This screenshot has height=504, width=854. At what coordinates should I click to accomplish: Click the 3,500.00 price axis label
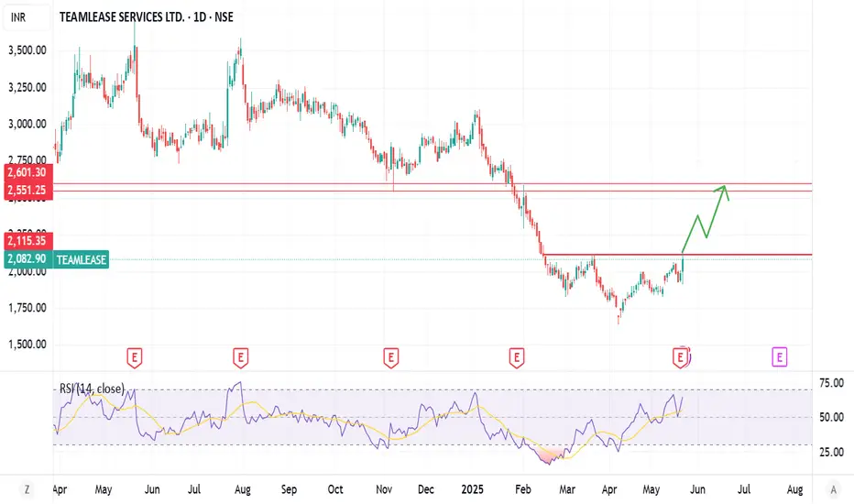[x=27, y=50]
